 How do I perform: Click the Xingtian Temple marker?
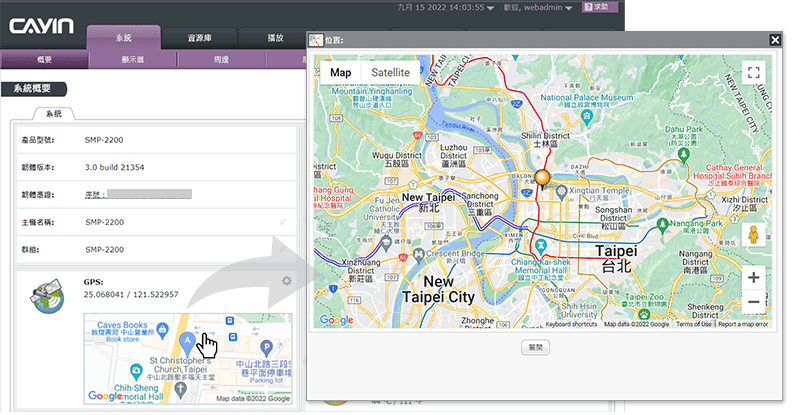click(x=561, y=192)
